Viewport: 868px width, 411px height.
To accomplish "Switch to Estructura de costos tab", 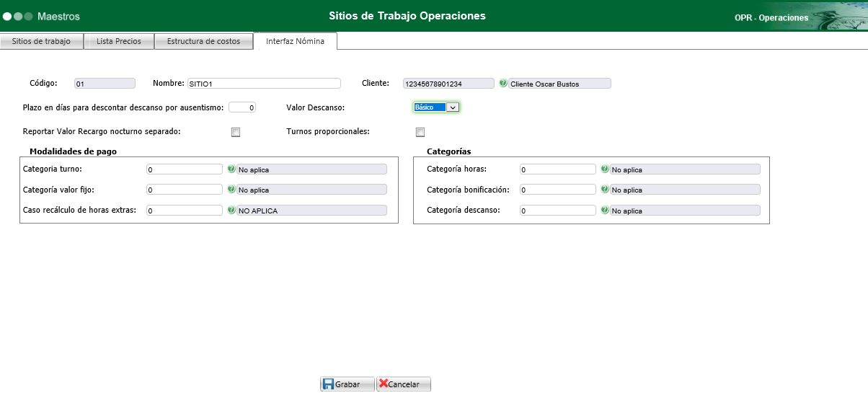I will tap(203, 41).
